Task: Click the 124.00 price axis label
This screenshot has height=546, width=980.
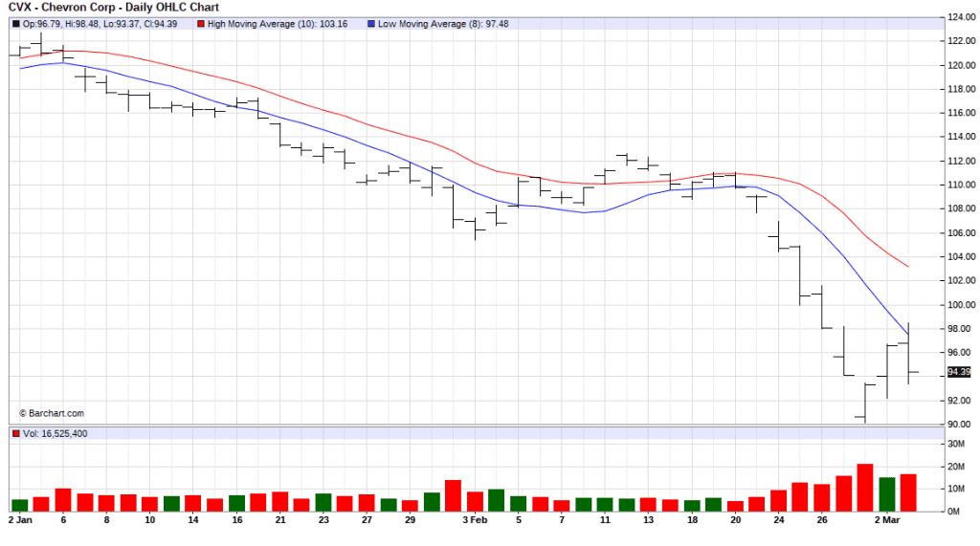Action: click(961, 17)
